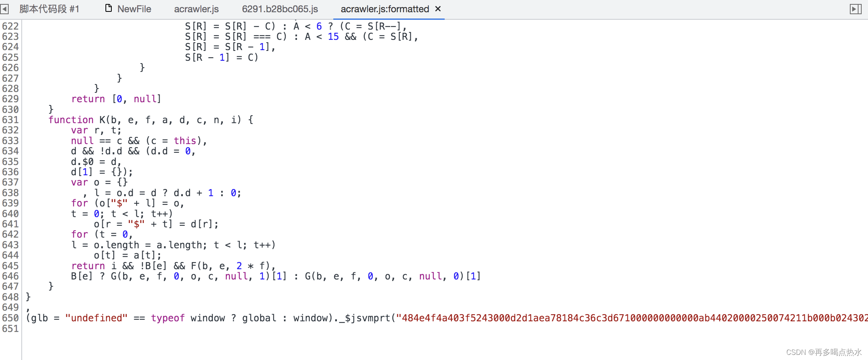Toggle the right debugger sidebar icon
The image size is (868, 360).
coord(855,9)
